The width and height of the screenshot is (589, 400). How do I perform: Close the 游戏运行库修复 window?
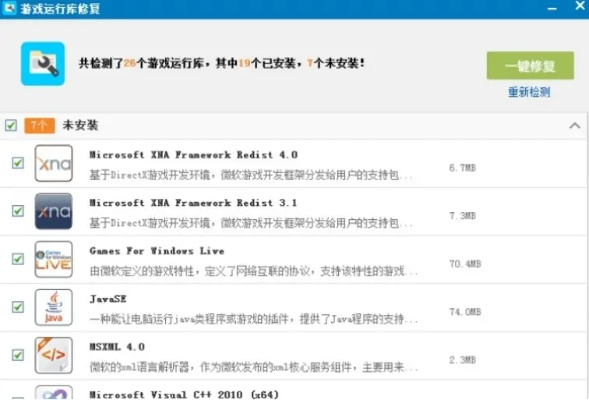580,5
